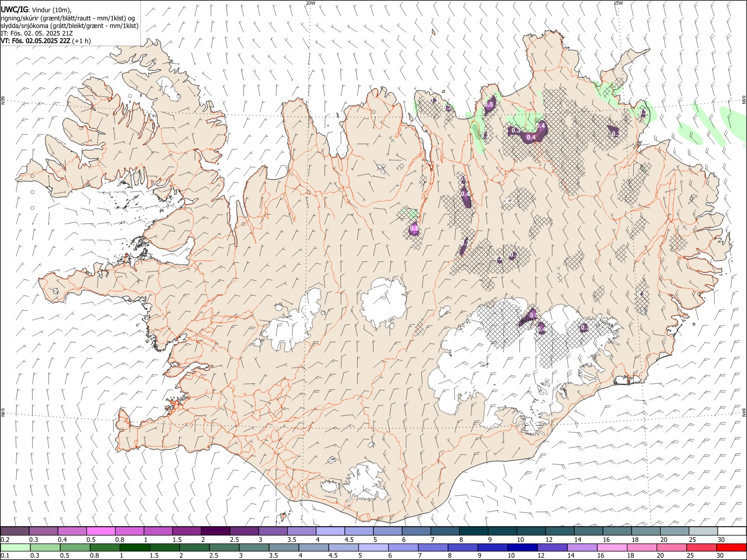Click the white upper legend swatch at 30
This screenshot has width=747, height=560.
coord(732,531)
